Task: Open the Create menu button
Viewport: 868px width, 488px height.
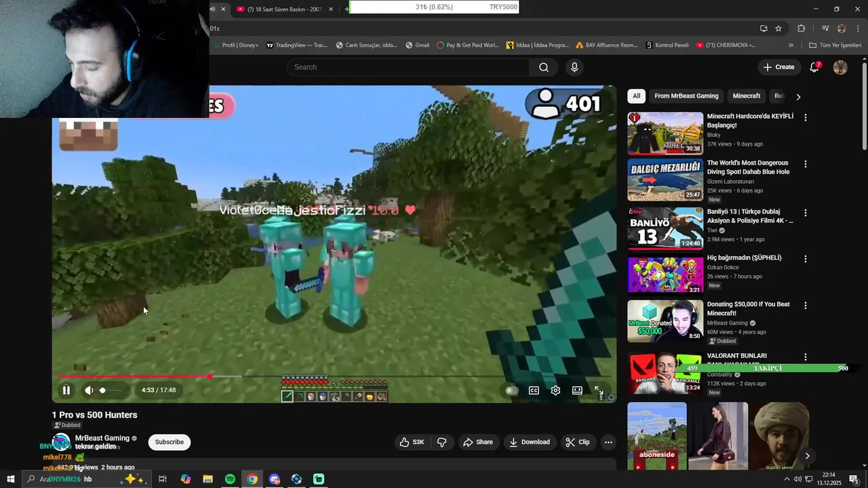Action: [778, 67]
